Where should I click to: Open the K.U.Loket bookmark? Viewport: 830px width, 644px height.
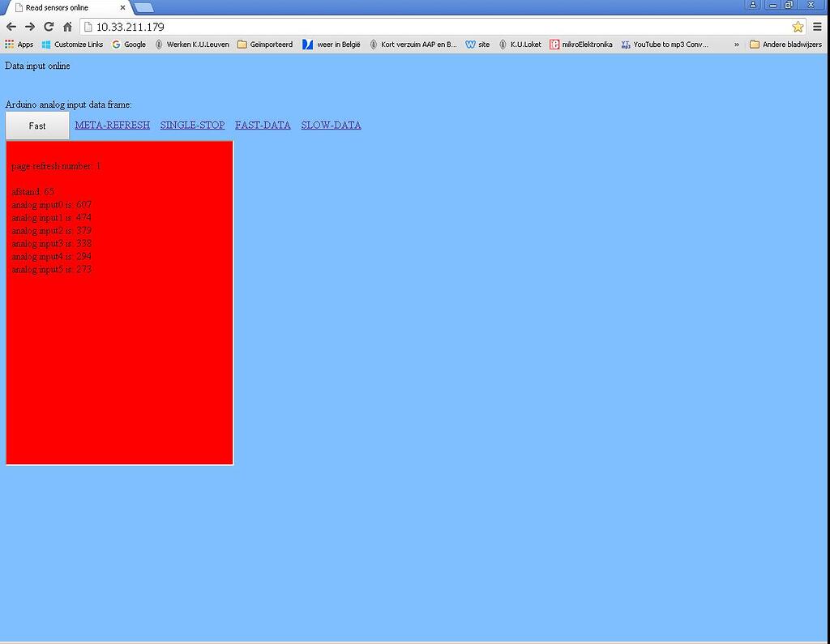point(523,45)
